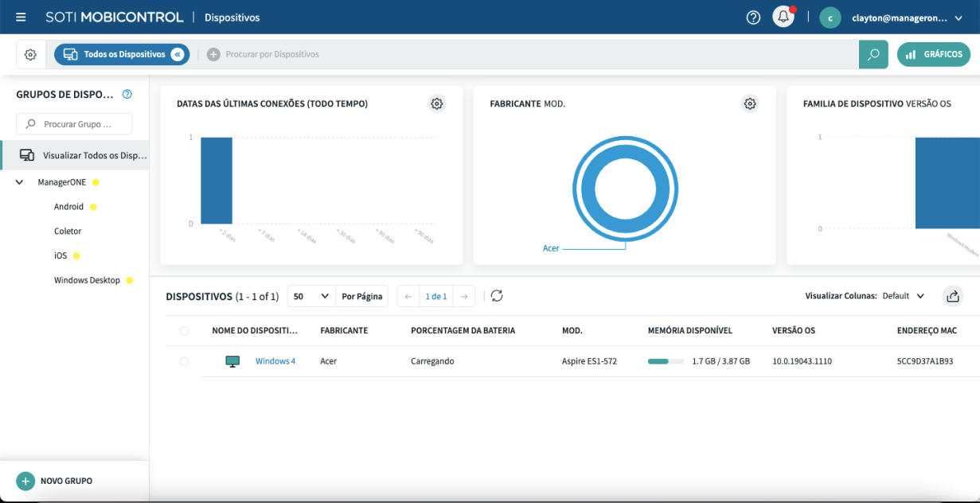Select the Windows 4 device row checkbox
The width and height of the screenshot is (980, 503).
(x=185, y=361)
